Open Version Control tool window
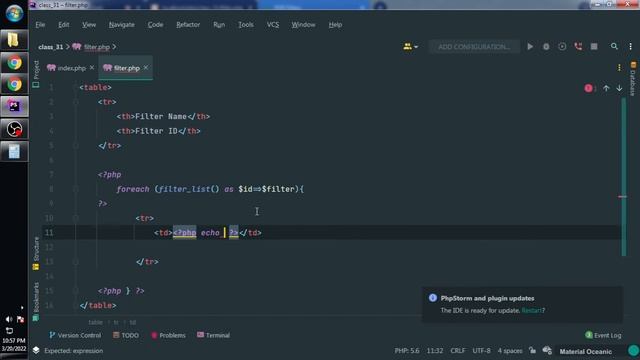Image resolution: width=640 pixels, height=360 pixels. (75, 335)
